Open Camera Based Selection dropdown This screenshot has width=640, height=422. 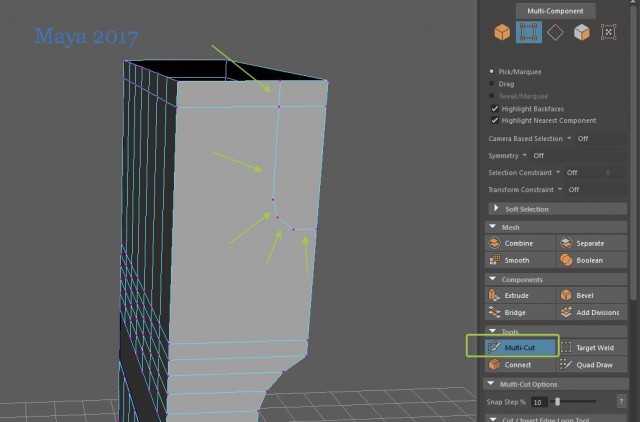pyautogui.click(x=569, y=138)
